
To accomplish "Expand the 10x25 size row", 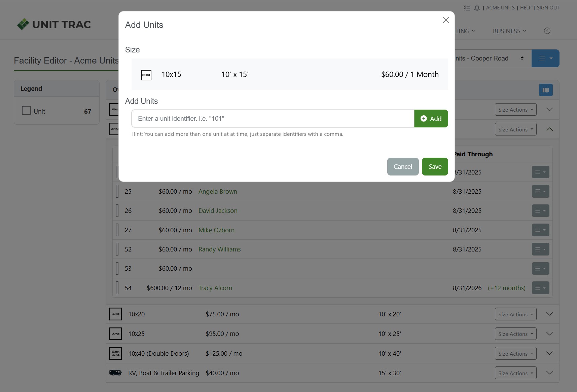I will tap(549, 334).
